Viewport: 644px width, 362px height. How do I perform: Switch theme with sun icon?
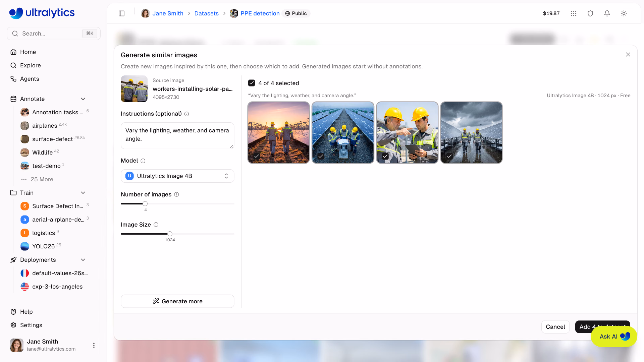624,13
